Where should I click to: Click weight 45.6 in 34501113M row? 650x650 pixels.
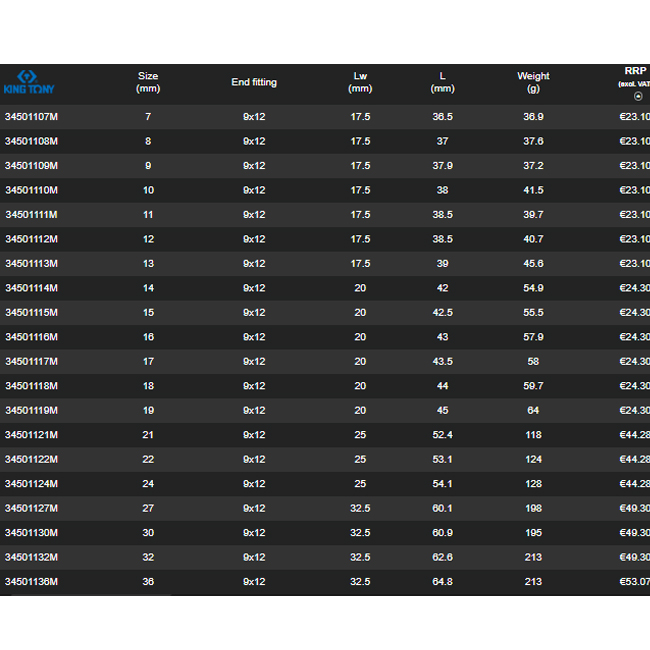coord(533,264)
